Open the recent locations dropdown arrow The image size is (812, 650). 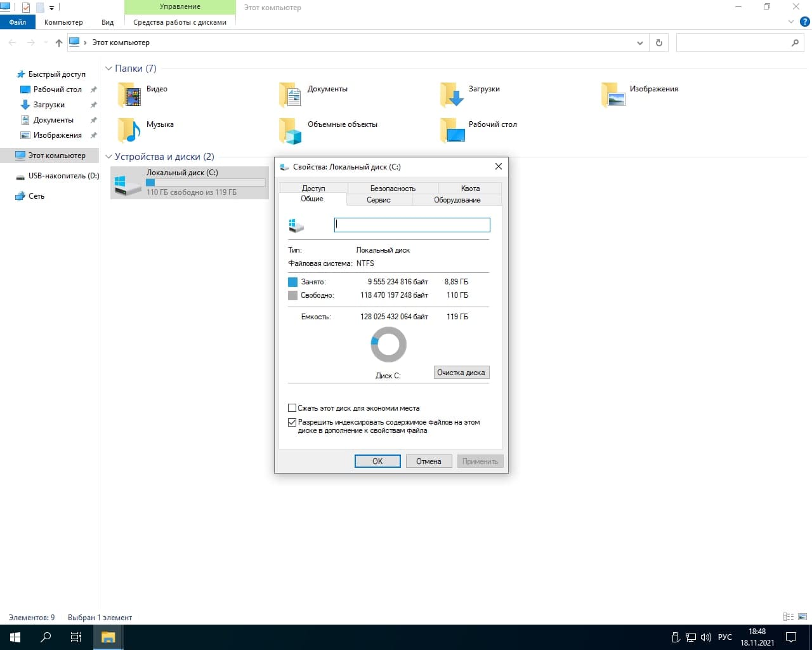pyautogui.click(x=45, y=43)
